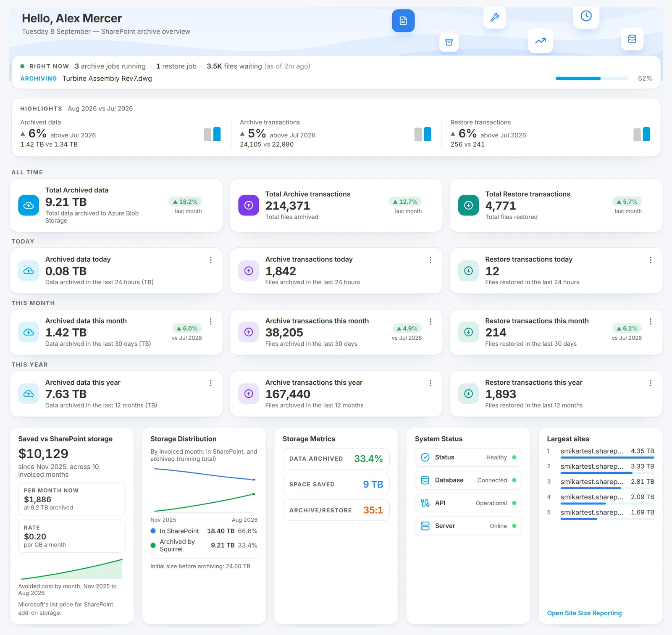
Task: Click the In SharePoint legend entry
Action: pos(204,531)
